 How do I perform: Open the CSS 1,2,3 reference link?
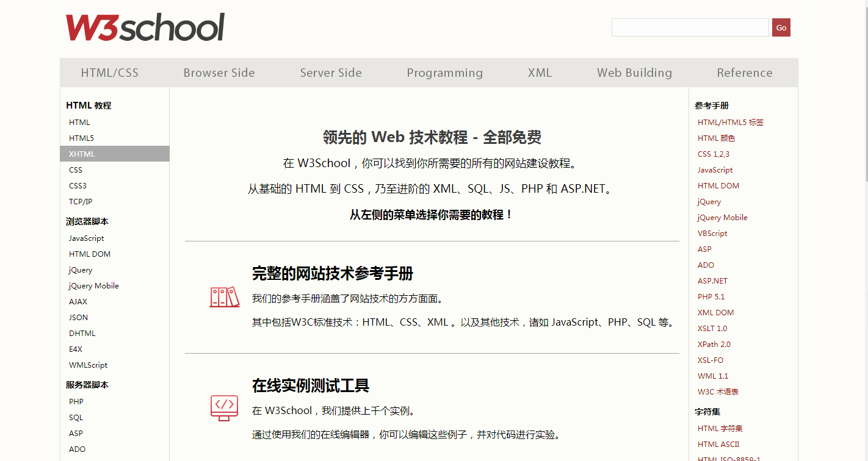tap(714, 154)
